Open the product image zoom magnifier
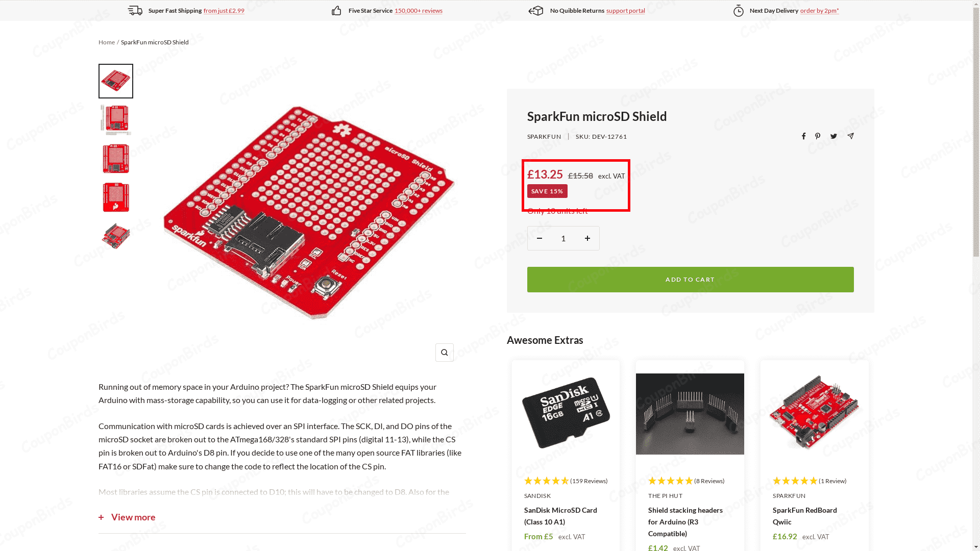The height and width of the screenshot is (551, 980). coord(444,353)
